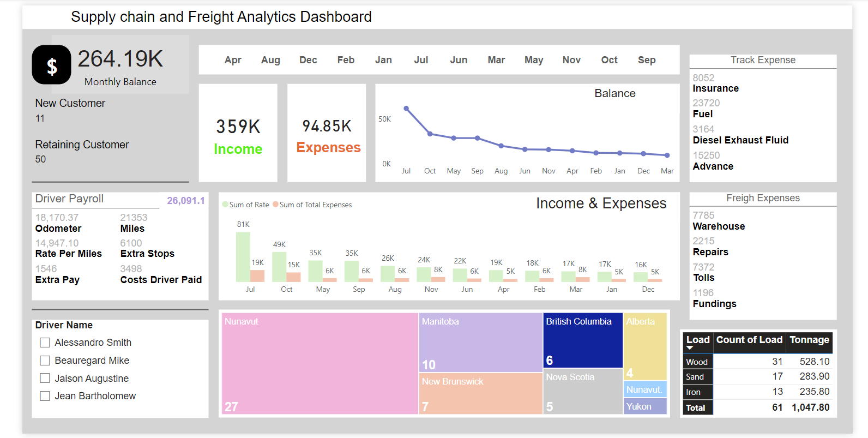Select the Manitoba treemap tile

click(x=480, y=342)
